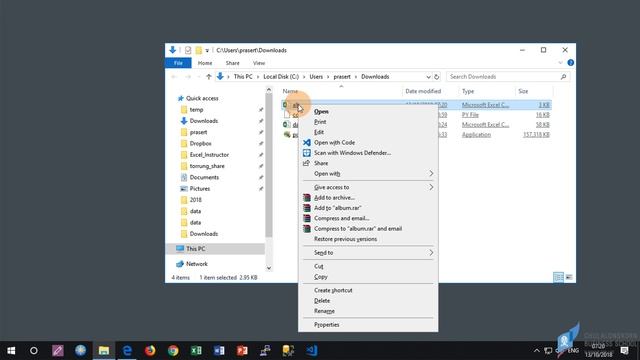Screen dimensions: 640x360
Task: Click navigation pane scrollbar thumb
Action: coord(269,165)
